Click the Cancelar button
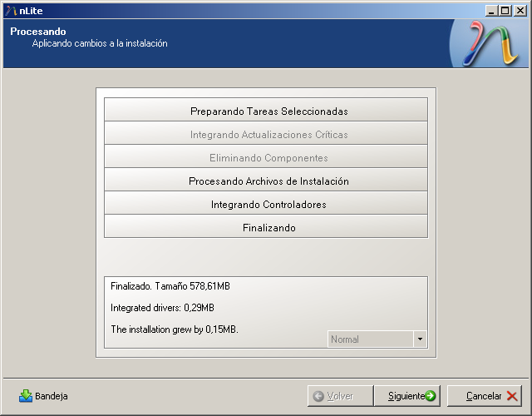Viewport: 532px width, 416px height. click(484, 396)
